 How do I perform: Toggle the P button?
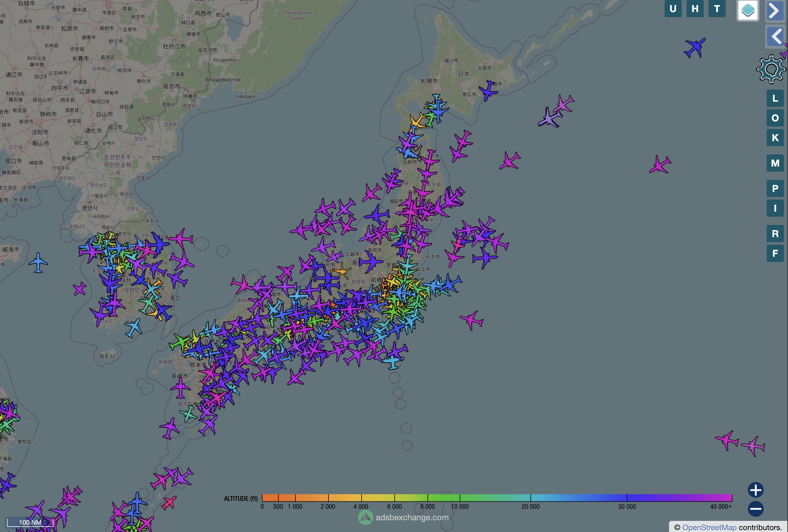[x=775, y=188]
